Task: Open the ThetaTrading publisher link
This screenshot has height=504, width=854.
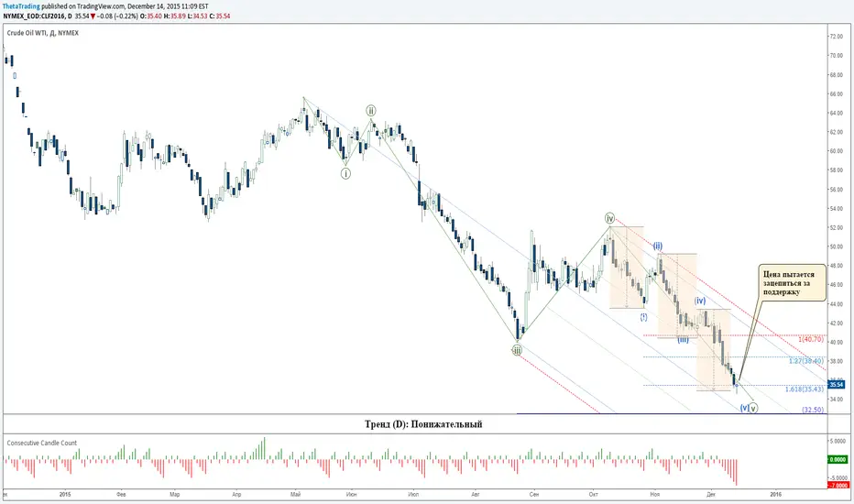Action: [x=21, y=6]
